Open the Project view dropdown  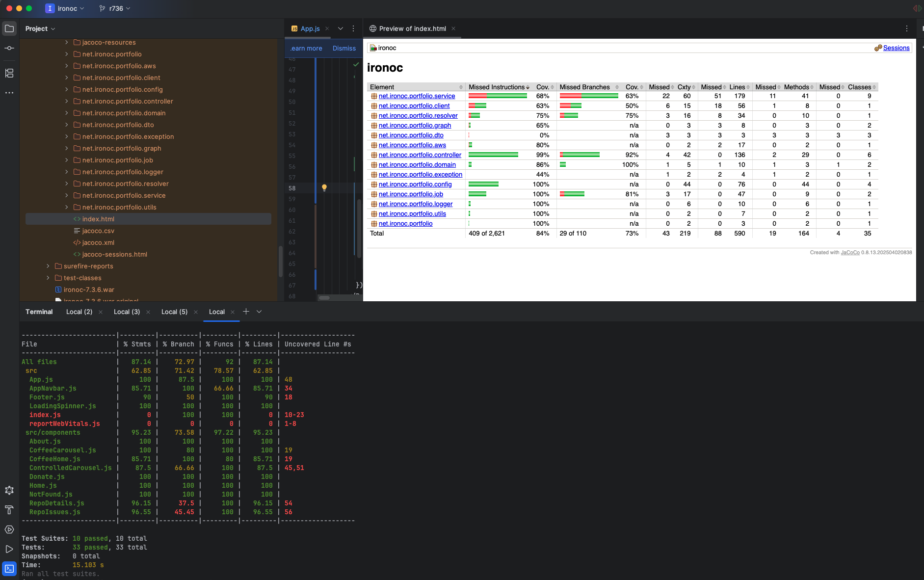40,28
